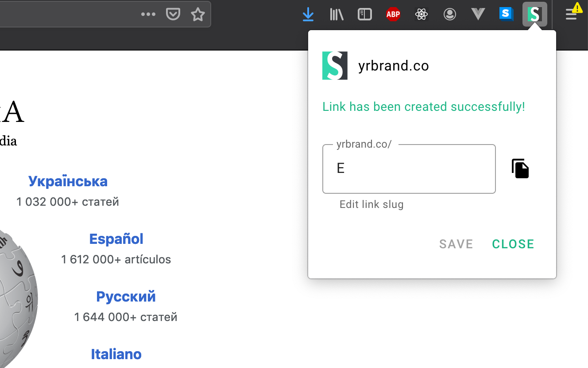
Task: Click the yrbrand.co slug input field
Action: point(409,168)
